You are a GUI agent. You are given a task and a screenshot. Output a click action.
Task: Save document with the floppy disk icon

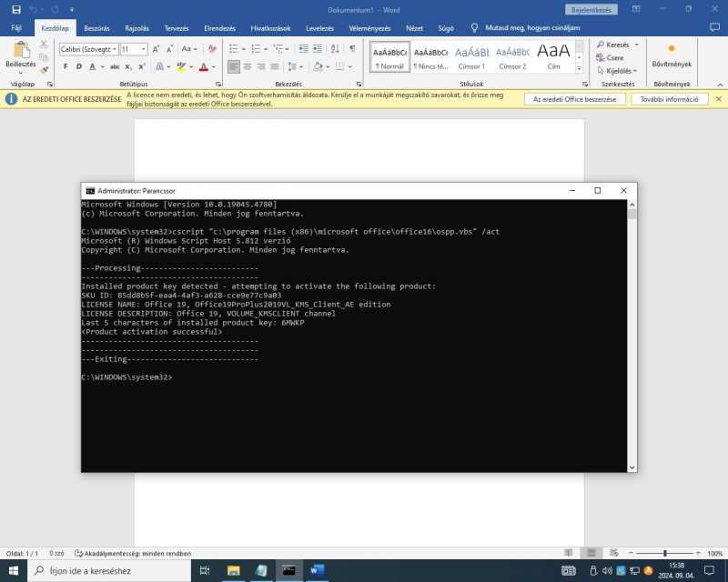16,10
